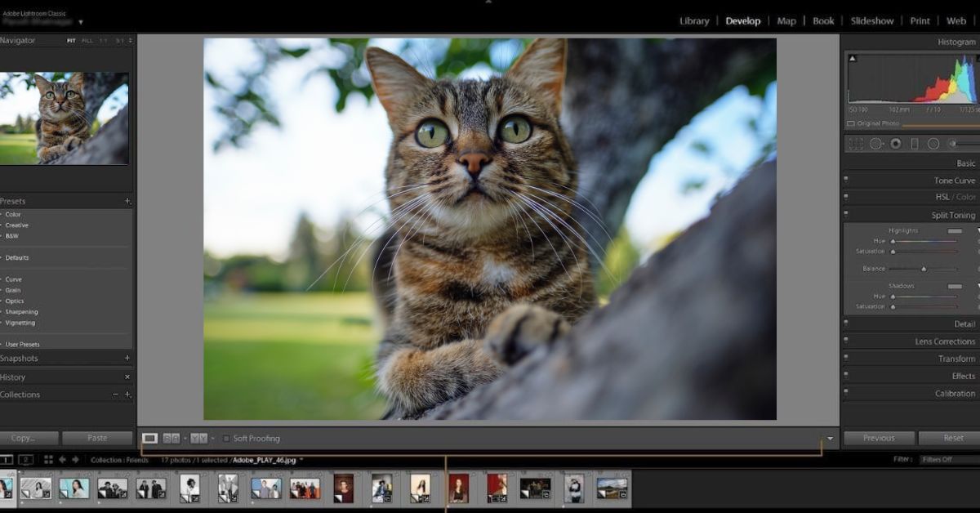The width and height of the screenshot is (980, 513).
Task: Open Before/After (Y|Y) view icon
Action: [198, 439]
